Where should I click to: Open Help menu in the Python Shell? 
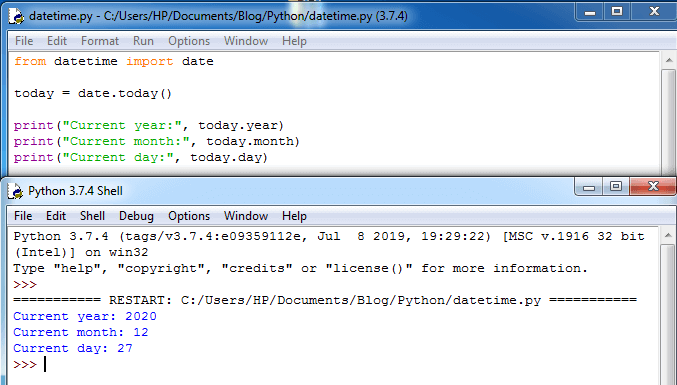point(294,216)
